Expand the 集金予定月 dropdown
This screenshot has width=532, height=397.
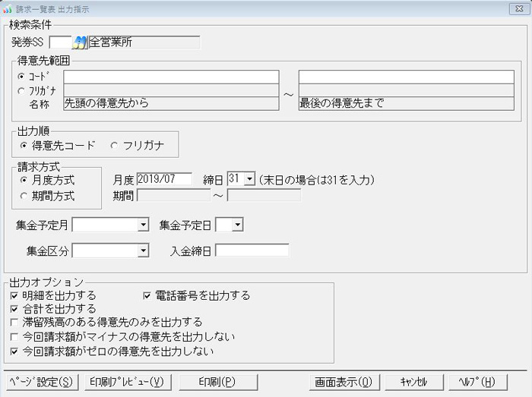pos(143,225)
